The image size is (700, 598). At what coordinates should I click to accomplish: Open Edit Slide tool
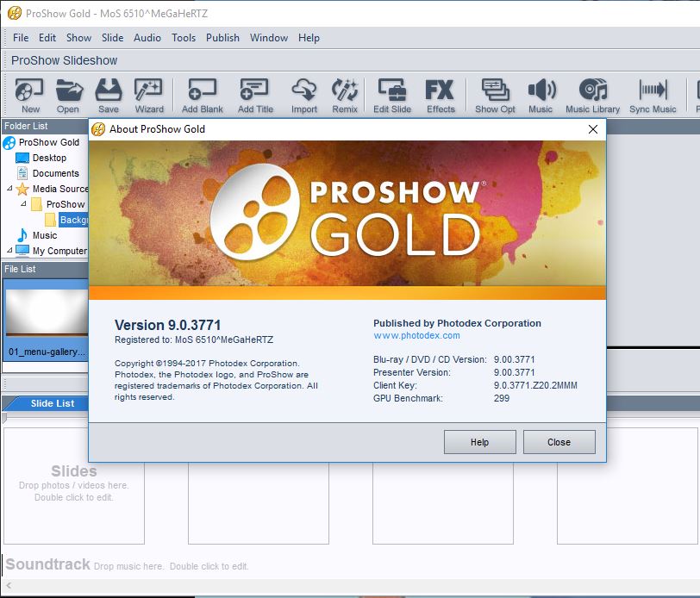point(392,96)
